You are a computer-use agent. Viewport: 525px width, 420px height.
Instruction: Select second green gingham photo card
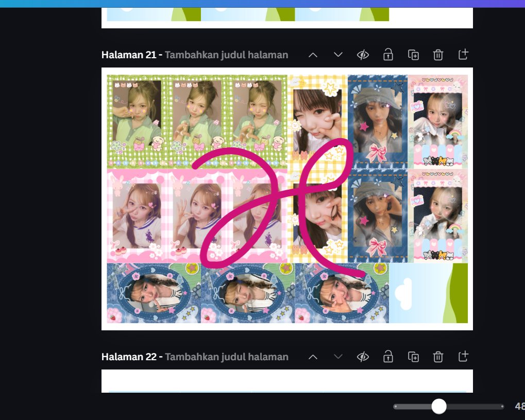(197, 121)
